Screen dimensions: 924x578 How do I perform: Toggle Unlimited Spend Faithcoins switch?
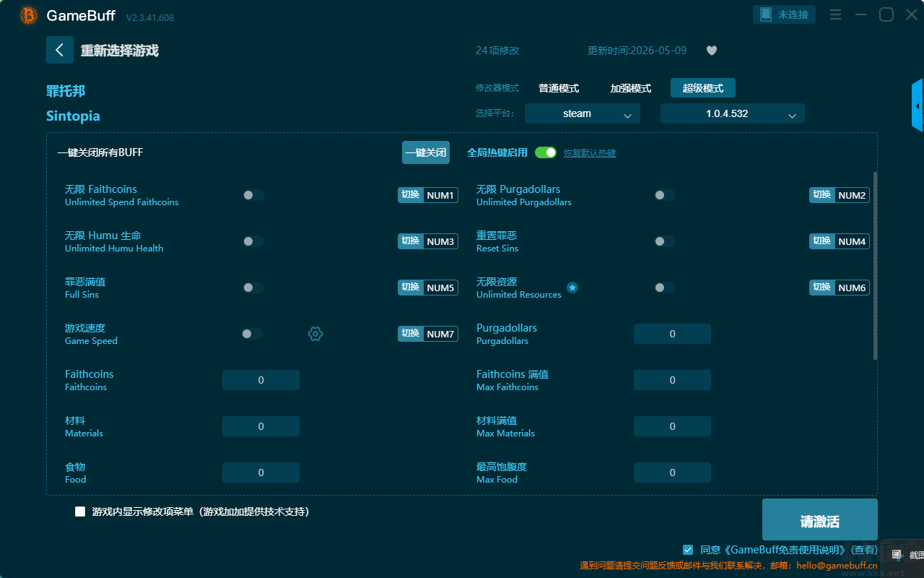point(253,195)
